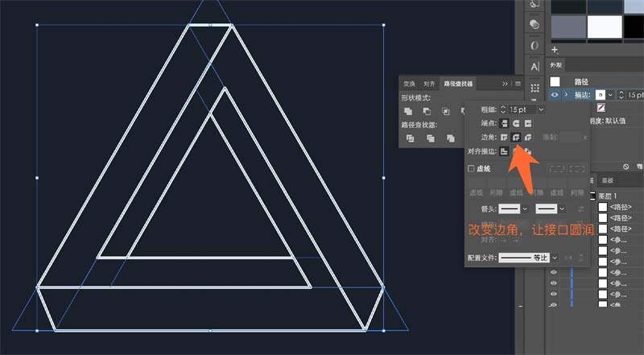This screenshot has width=644, height=355.
Task: Open stroke color dropdown in appearance panel
Action: click(x=610, y=95)
